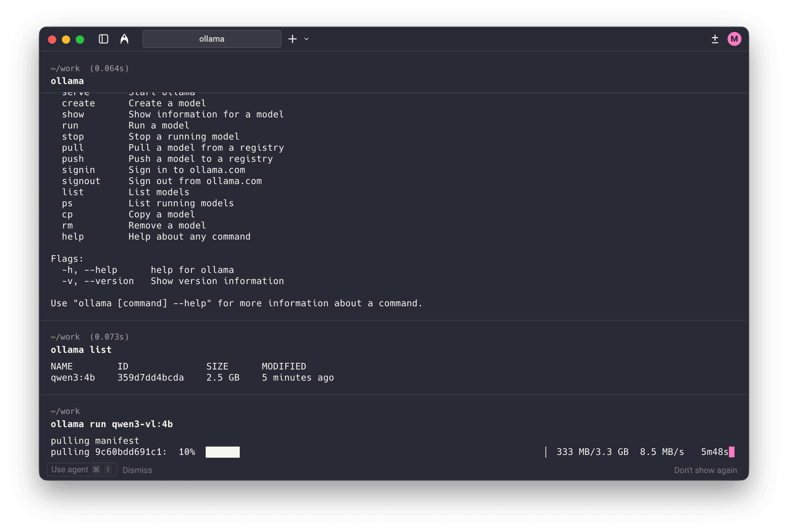Screen dimensions: 788x532
Task: Add a new tab with the plus icon
Action: [293, 39]
